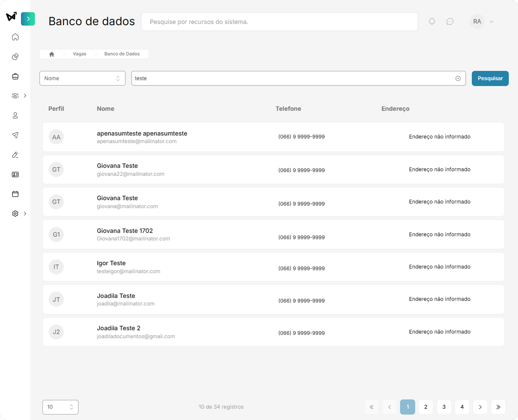Open the calendar icon in sidebar

point(16,194)
